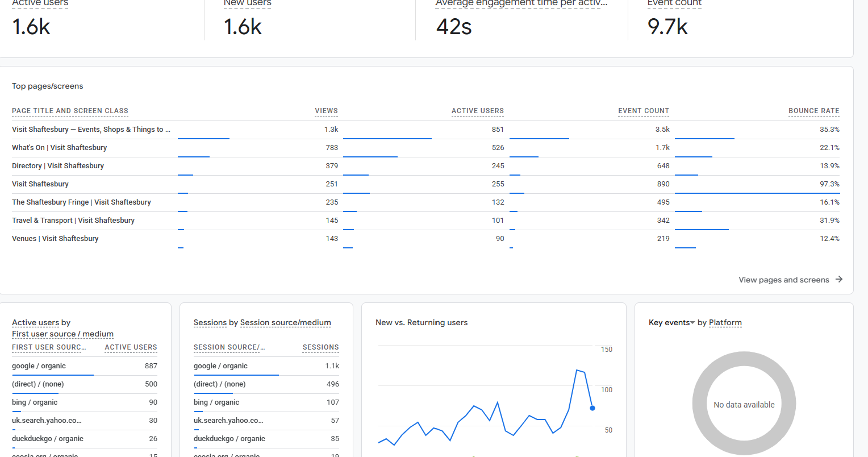Click the arrow icon beside View pages and screens
This screenshot has height=457, width=868.
click(x=839, y=279)
